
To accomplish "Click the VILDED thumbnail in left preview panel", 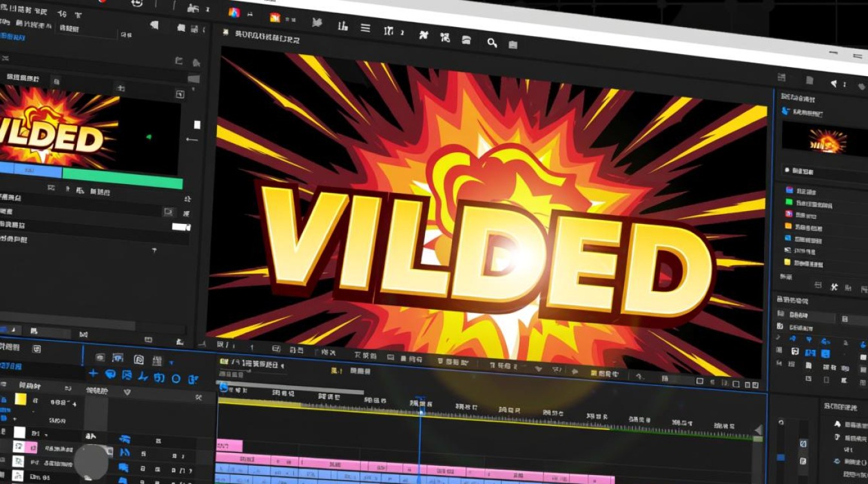I will click(59, 125).
